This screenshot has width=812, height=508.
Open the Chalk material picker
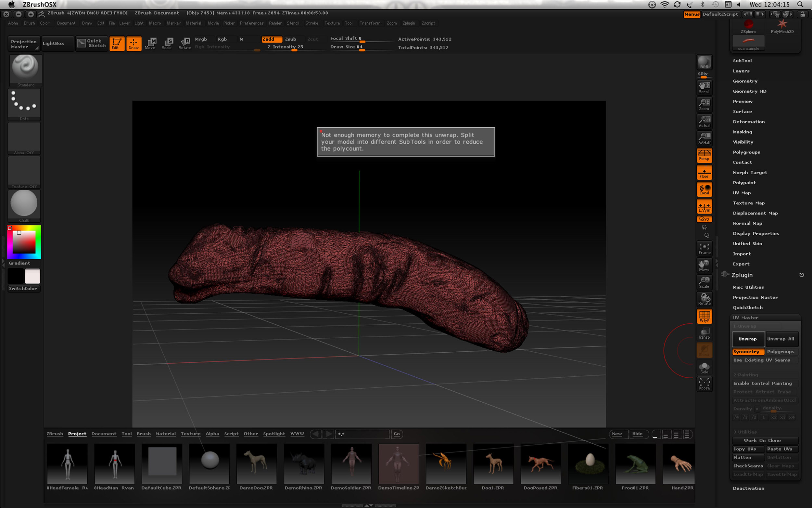tap(24, 206)
